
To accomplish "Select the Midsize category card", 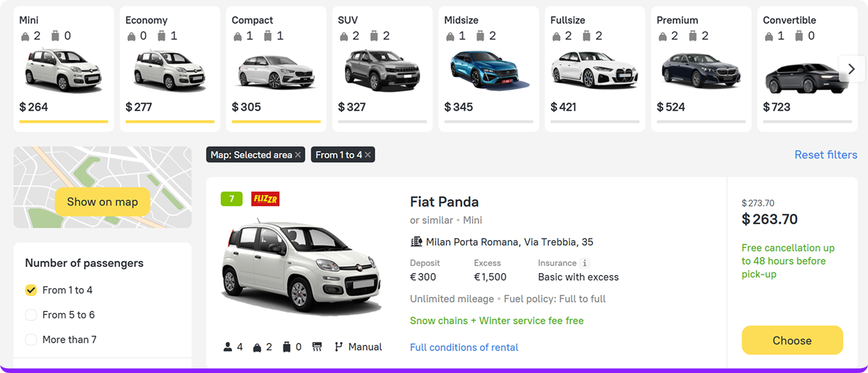I will 489,68.
